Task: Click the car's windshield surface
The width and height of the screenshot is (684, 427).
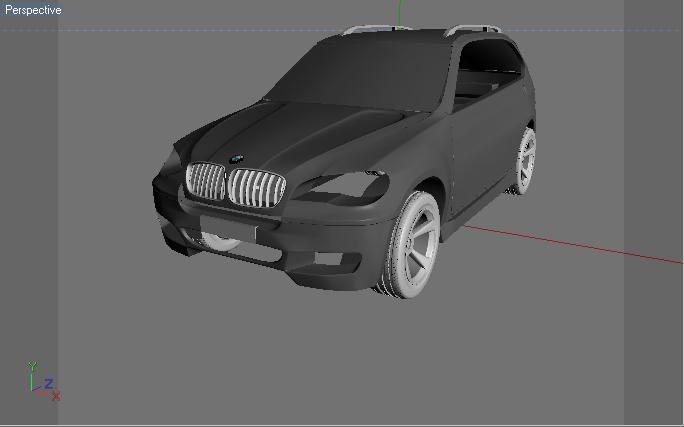Action: 362,74
